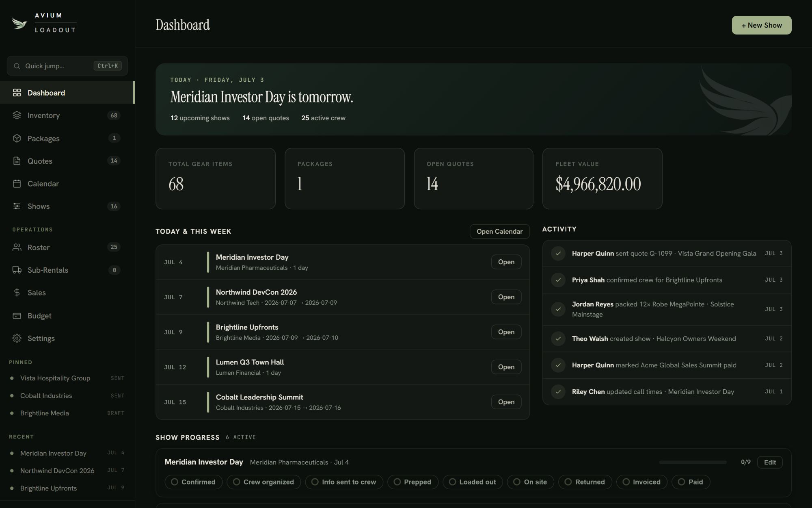The height and width of the screenshot is (508, 812).
Task: Click the 6 ACTIVE show progress label
Action: (x=241, y=437)
